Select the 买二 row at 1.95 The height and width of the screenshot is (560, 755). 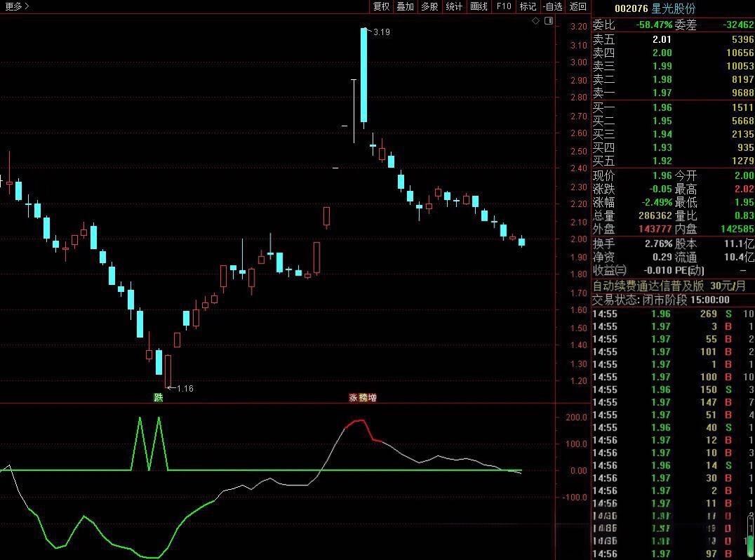tap(673, 121)
